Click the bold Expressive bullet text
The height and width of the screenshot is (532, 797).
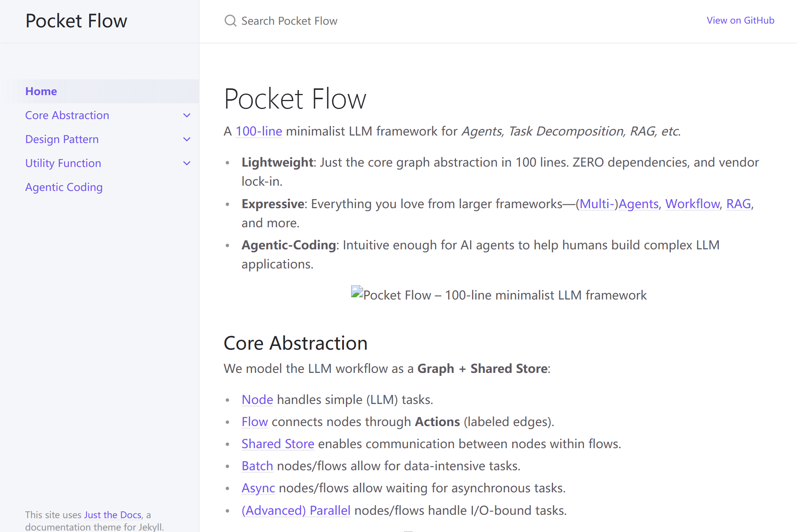(x=273, y=204)
